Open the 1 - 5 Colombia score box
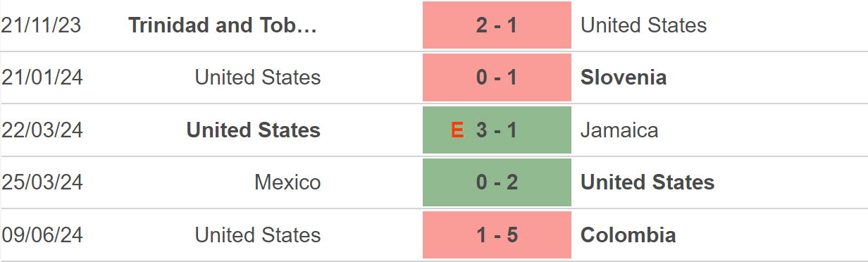The image size is (868, 262). click(497, 235)
